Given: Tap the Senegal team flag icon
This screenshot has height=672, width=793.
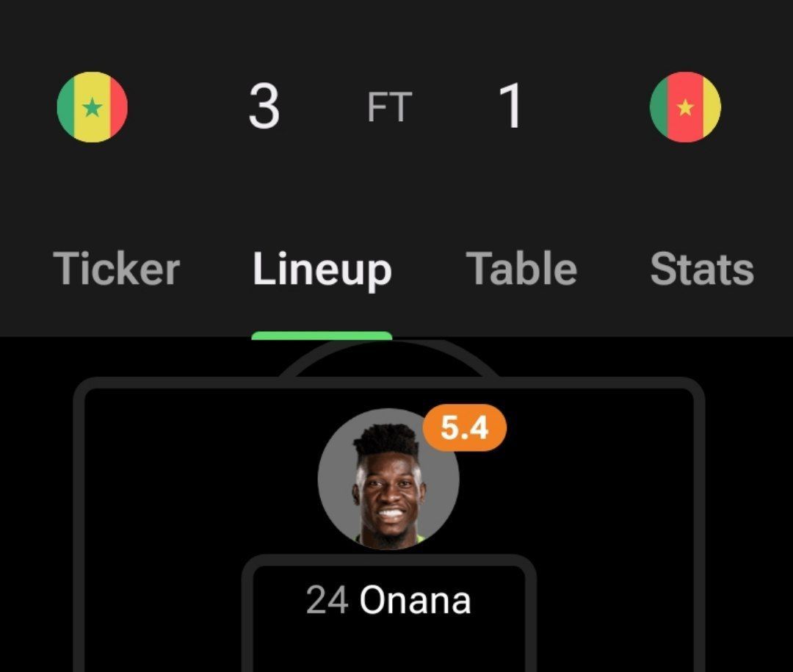Looking at the screenshot, I should [92, 106].
